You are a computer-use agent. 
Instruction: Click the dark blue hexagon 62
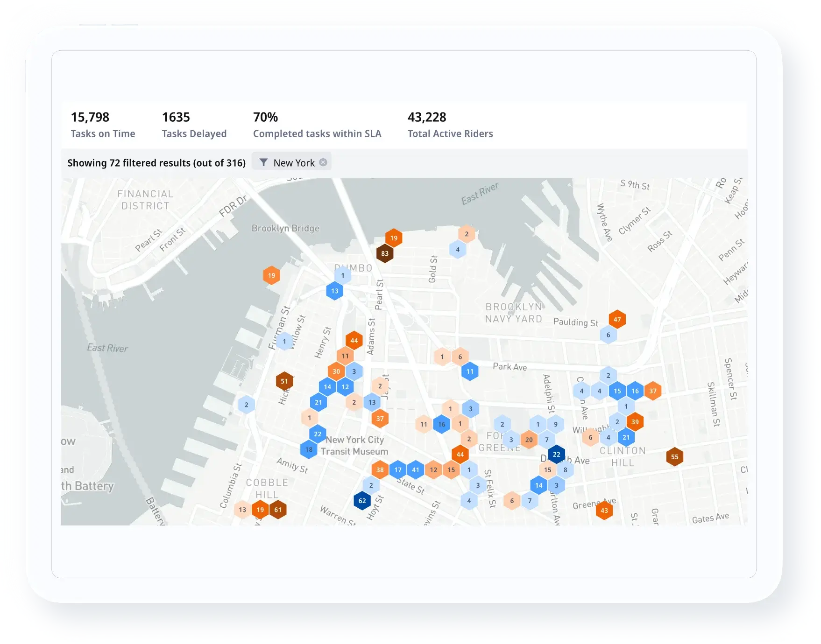coord(362,501)
